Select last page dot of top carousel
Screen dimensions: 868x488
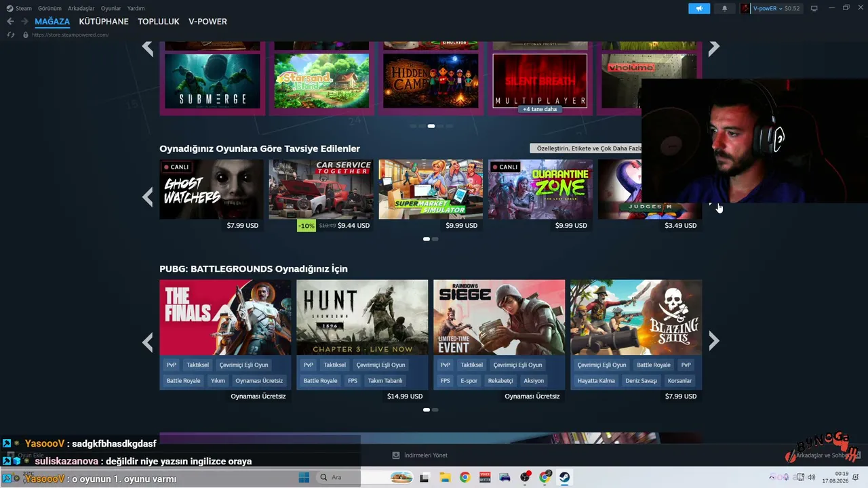coord(449,126)
